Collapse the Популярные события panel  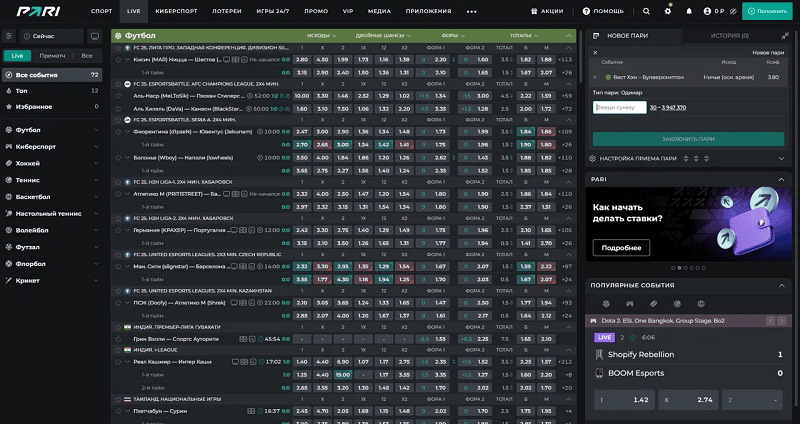782,285
